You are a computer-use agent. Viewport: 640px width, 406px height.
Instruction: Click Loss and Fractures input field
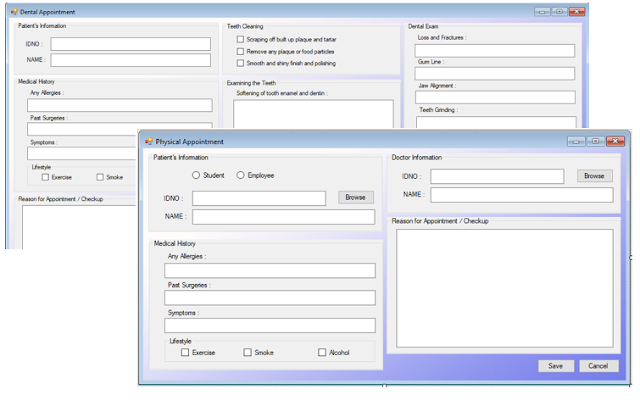pos(495,51)
